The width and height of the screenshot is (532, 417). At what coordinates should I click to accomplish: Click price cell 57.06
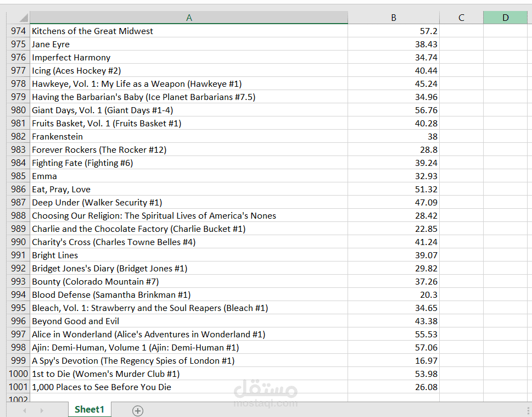click(x=394, y=347)
